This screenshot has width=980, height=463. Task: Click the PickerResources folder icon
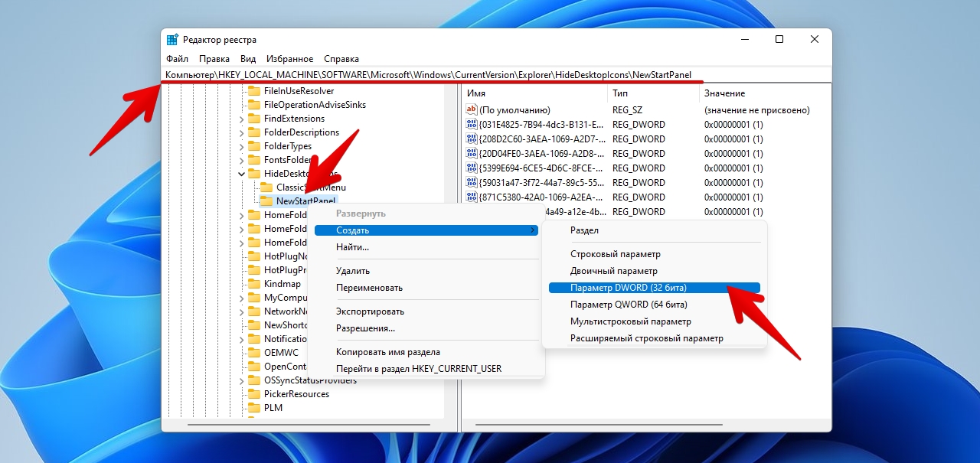(254, 394)
